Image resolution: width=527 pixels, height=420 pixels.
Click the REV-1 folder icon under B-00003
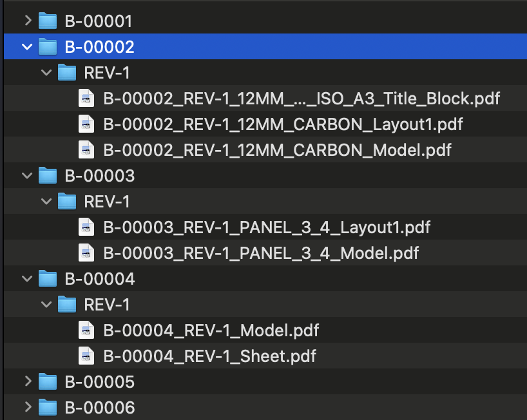click(67, 201)
